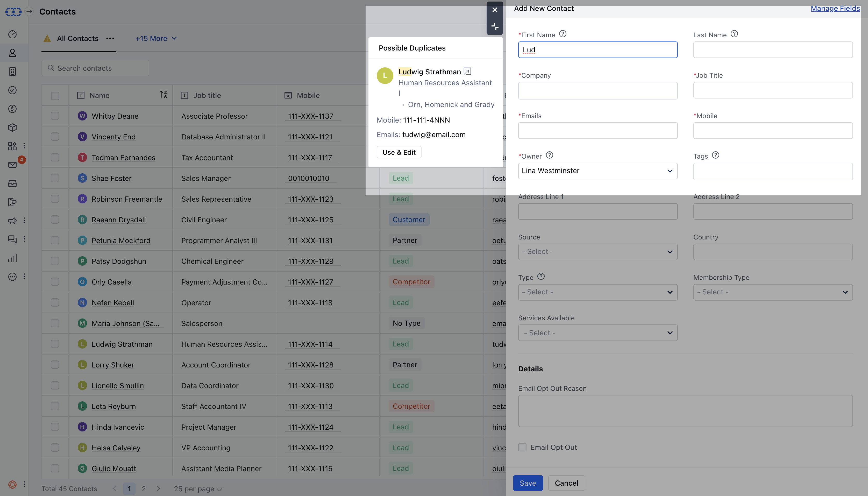
Task: Click the Email Opt Out Reason textarea
Action: pos(685,411)
